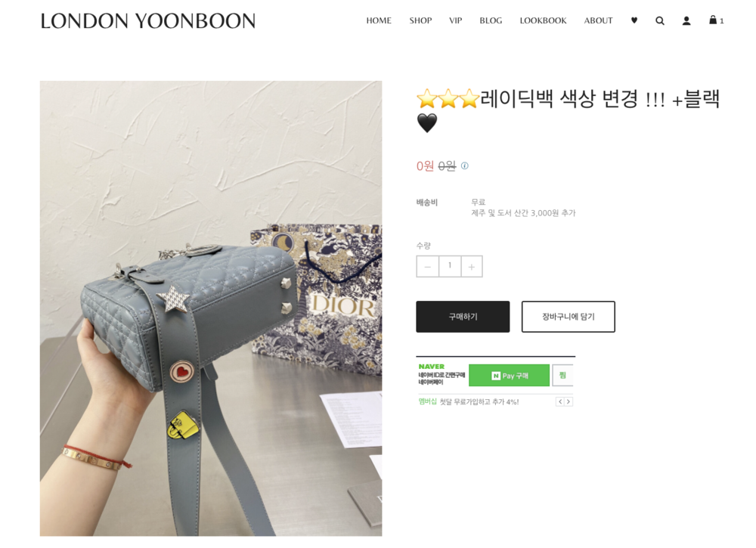
Task: Open the Dior bag product image
Action: [x=211, y=308]
